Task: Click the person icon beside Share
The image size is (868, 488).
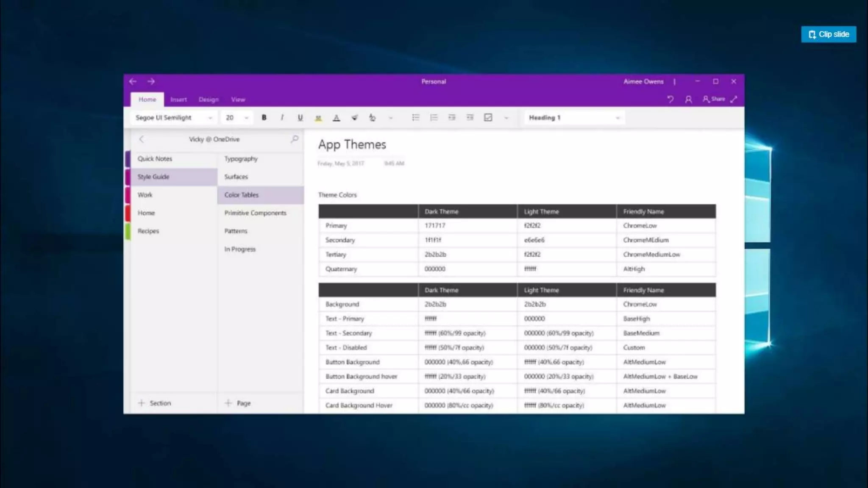Action: coord(688,99)
